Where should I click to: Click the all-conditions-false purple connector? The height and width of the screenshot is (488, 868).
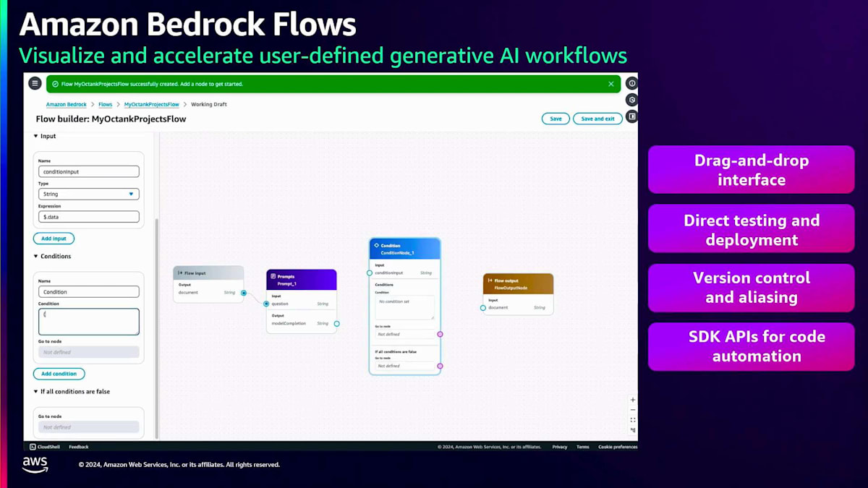pyautogui.click(x=440, y=366)
